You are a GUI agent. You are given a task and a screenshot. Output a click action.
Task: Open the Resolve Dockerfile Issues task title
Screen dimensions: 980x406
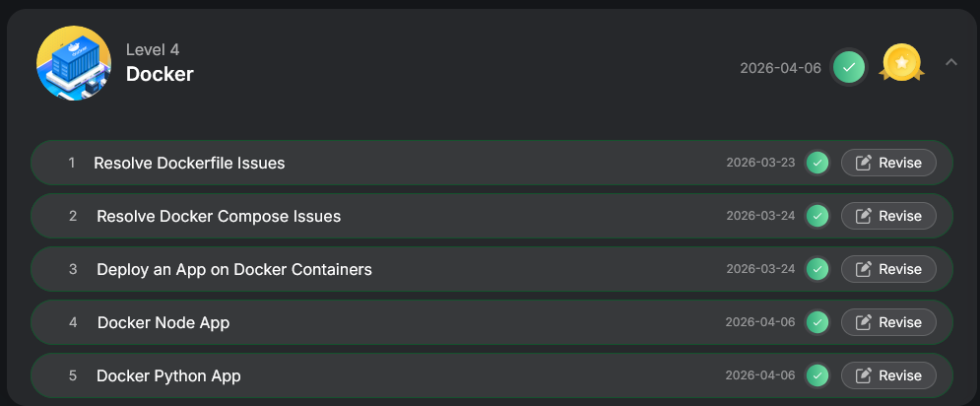(x=189, y=163)
